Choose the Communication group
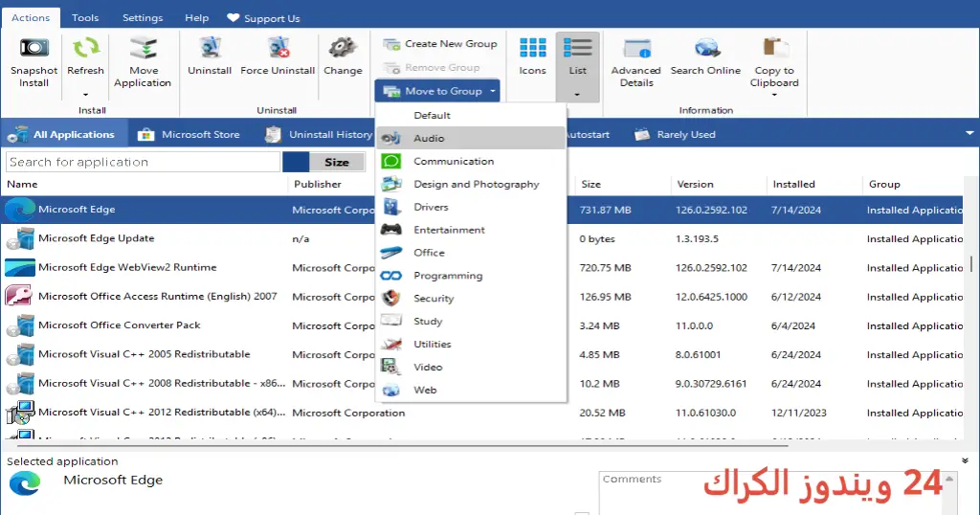This screenshot has height=515, width=980. pos(471,161)
